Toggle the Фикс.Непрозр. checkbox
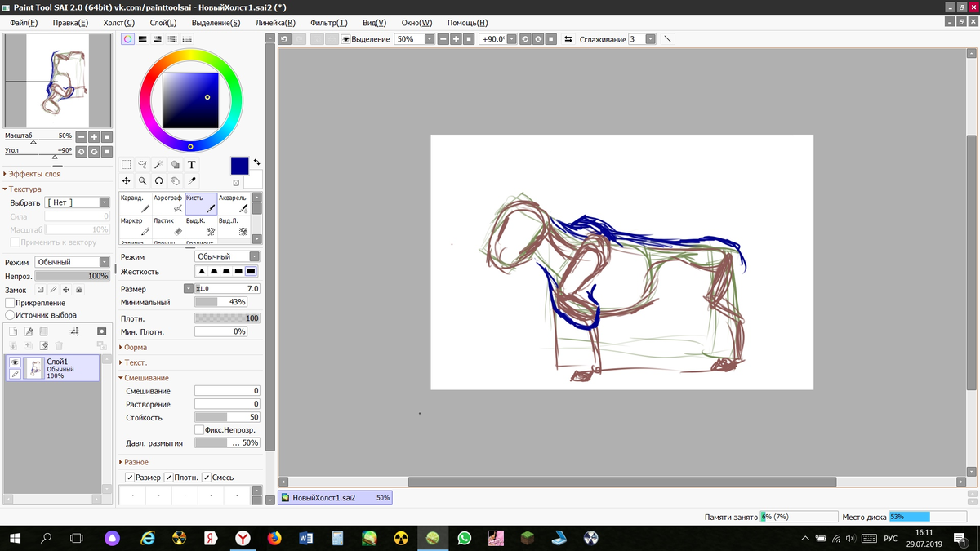This screenshot has width=980, height=551. click(x=199, y=429)
